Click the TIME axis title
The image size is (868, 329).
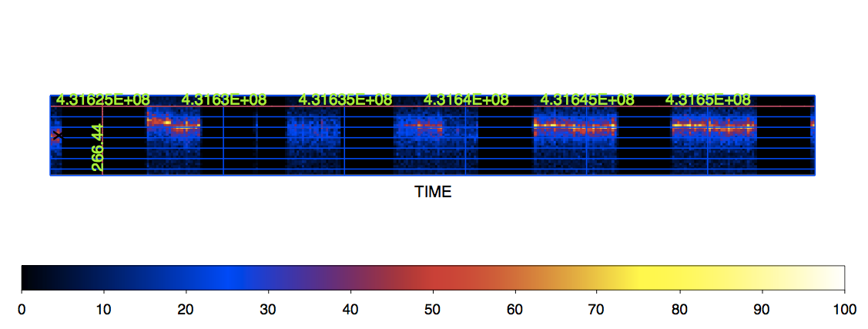[433, 192]
